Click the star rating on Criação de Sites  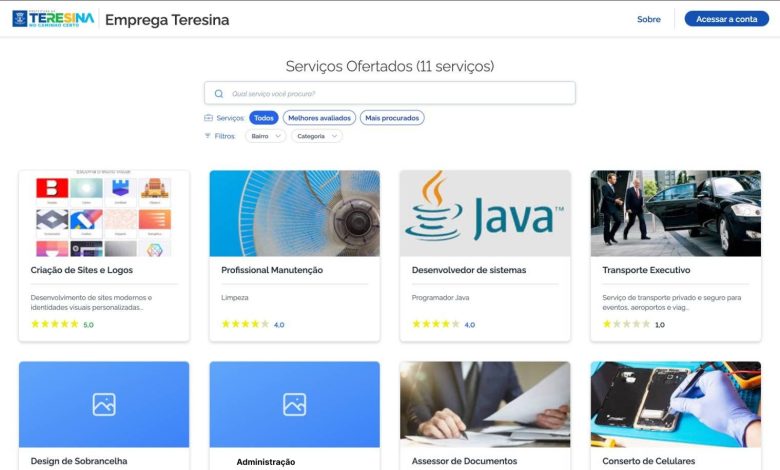pos(55,324)
